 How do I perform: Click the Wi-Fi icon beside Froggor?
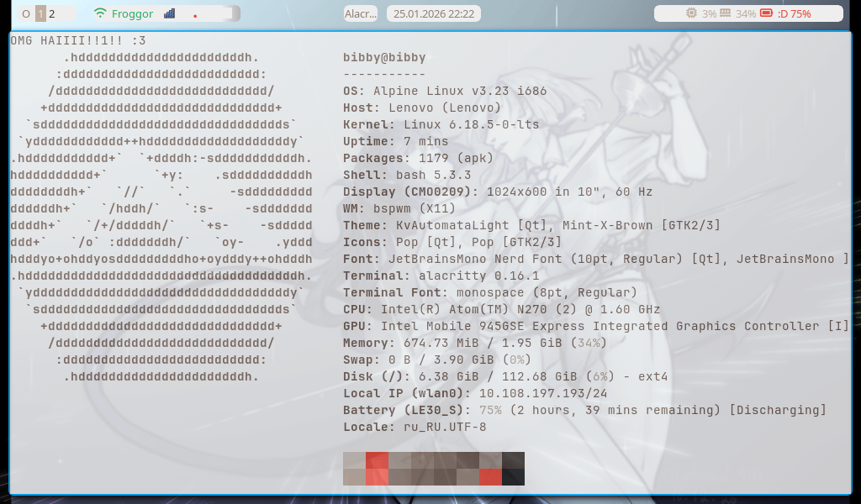pos(100,13)
